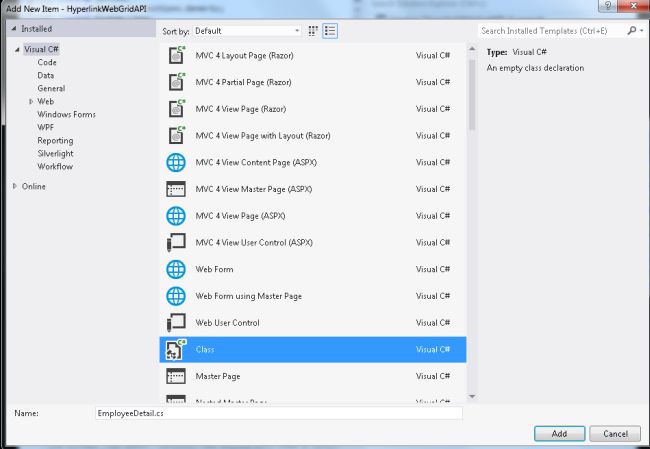
Task: Select the highlighted "Class" template text
Action: 205,349
